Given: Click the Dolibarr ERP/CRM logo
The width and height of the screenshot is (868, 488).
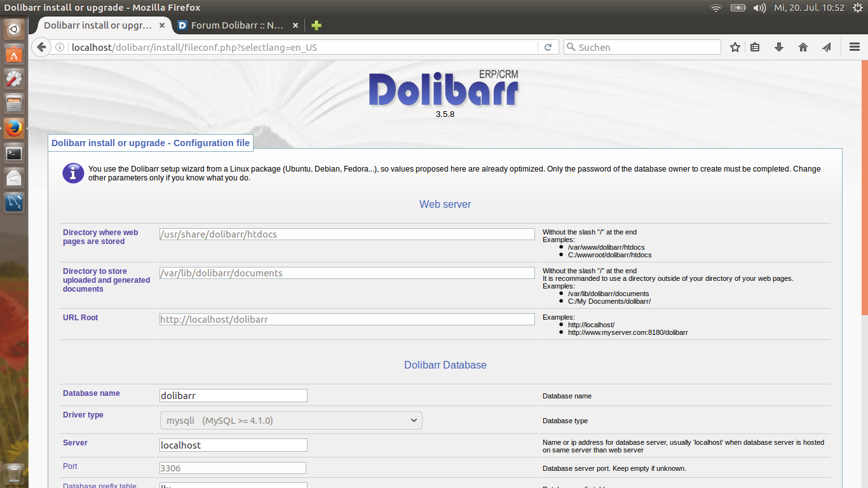Looking at the screenshot, I should (x=444, y=89).
